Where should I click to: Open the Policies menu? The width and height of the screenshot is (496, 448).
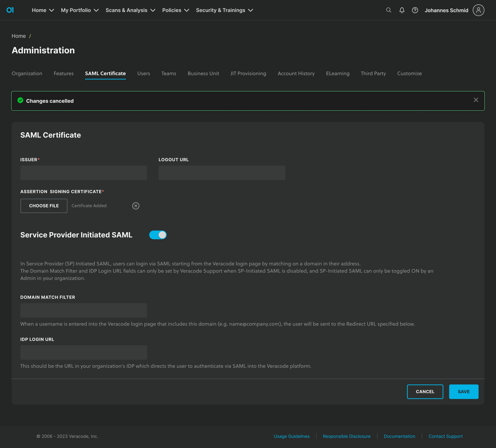pos(176,10)
